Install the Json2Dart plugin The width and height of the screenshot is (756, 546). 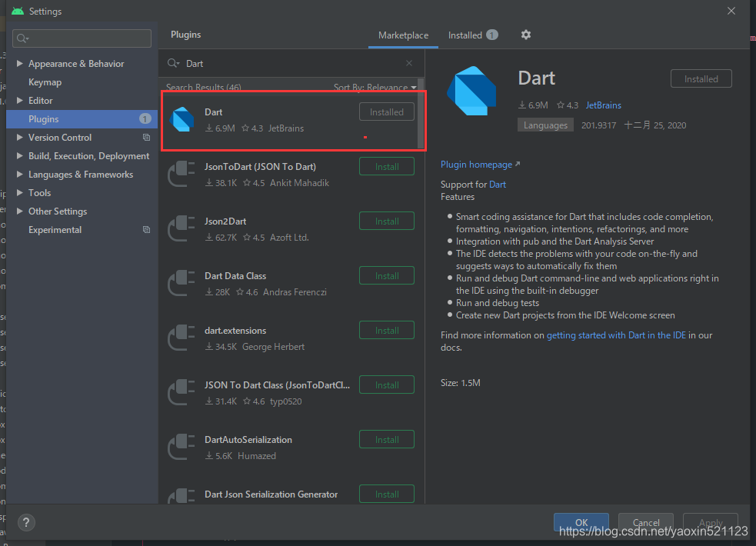(387, 221)
